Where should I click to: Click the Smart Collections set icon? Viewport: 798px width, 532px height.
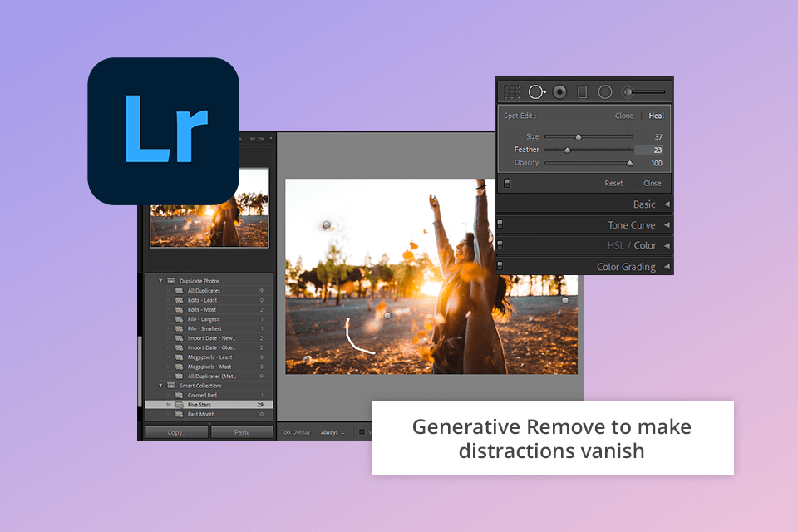tap(171, 386)
